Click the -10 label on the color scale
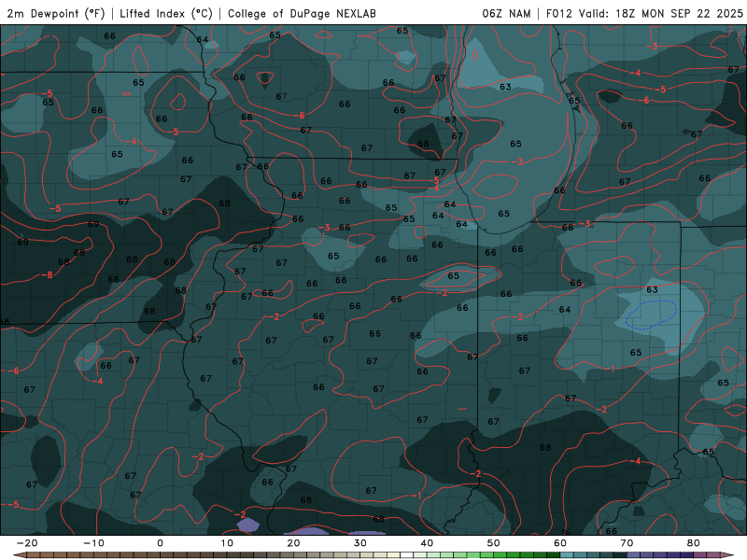The height and width of the screenshot is (560, 747). (x=93, y=543)
